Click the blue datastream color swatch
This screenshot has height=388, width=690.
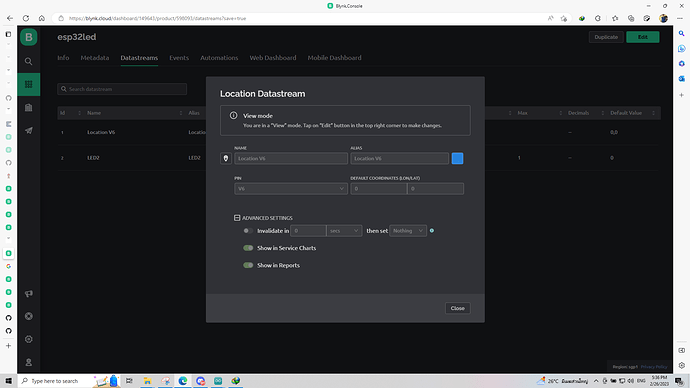tap(457, 158)
